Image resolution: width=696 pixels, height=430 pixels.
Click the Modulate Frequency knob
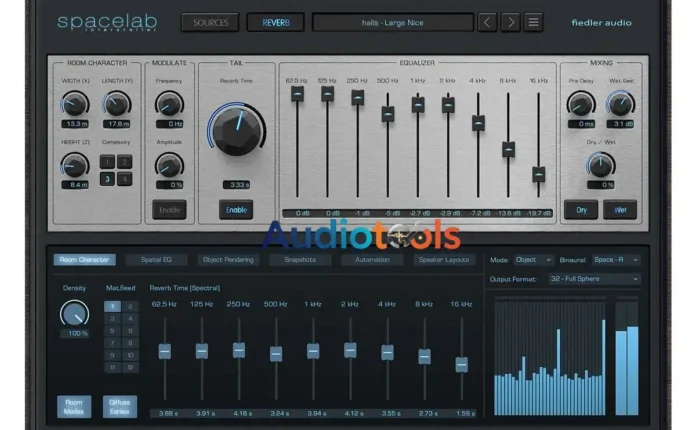pos(169,104)
